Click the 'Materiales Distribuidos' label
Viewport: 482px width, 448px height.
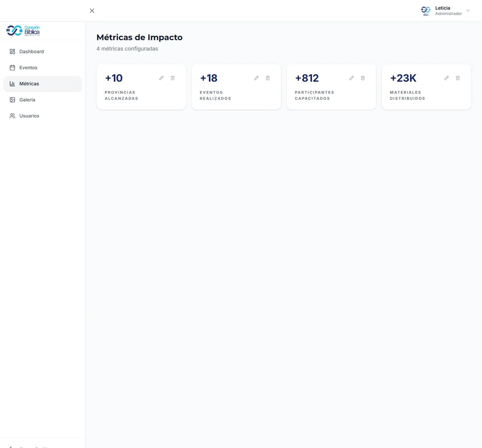[407, 95]
